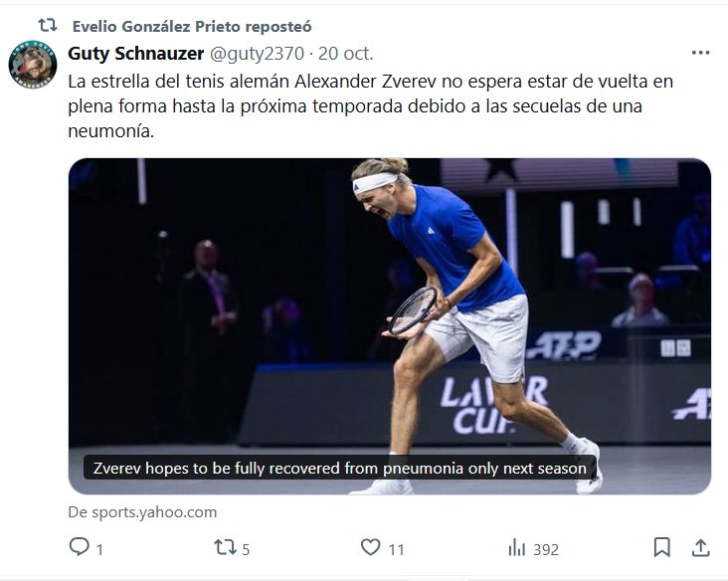Open the Zverev tennis photo
Screen dimensions: 728x581
coord(389,298)
